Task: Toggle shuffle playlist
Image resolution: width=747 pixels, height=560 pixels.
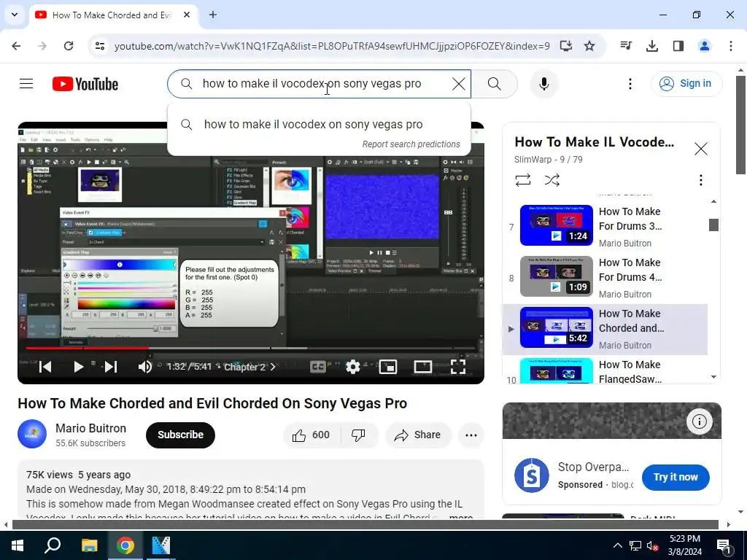Action: tap(551, 180)
